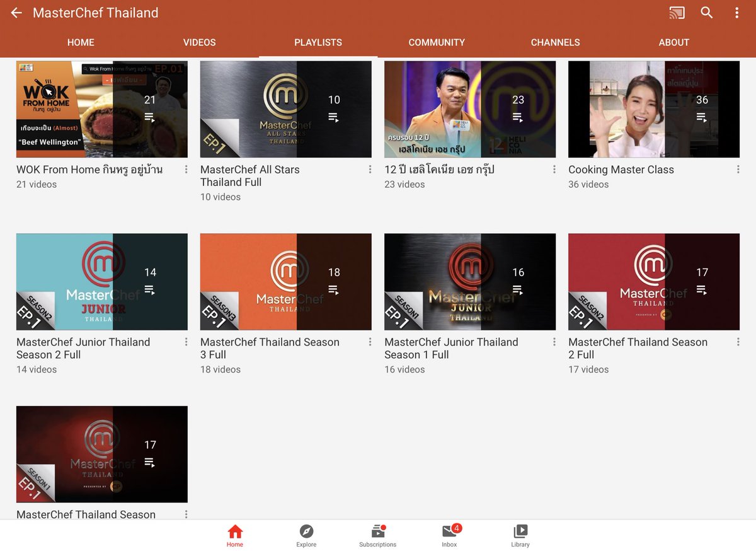The width and height of the screenshot is (756, 551).
Task: Click the '23 videos' text
Action: pos(404,185)
